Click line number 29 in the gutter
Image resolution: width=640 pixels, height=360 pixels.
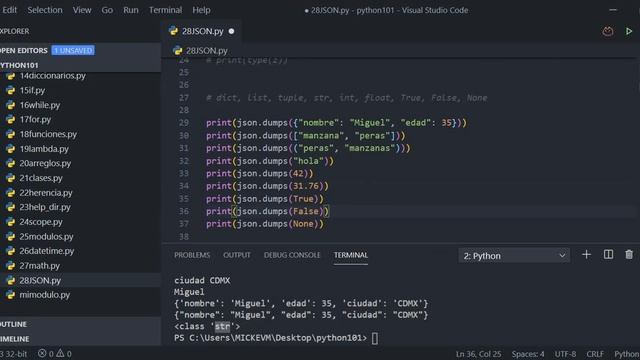184,123
